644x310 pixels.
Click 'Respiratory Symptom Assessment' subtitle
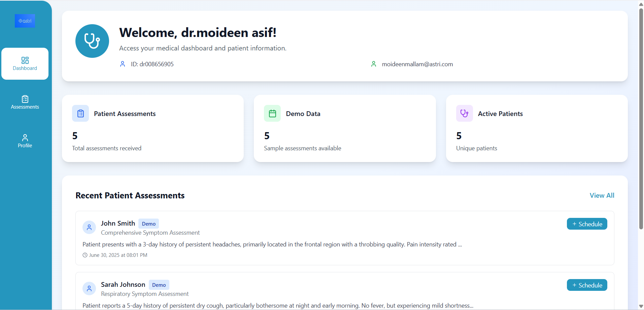point(145,294)
